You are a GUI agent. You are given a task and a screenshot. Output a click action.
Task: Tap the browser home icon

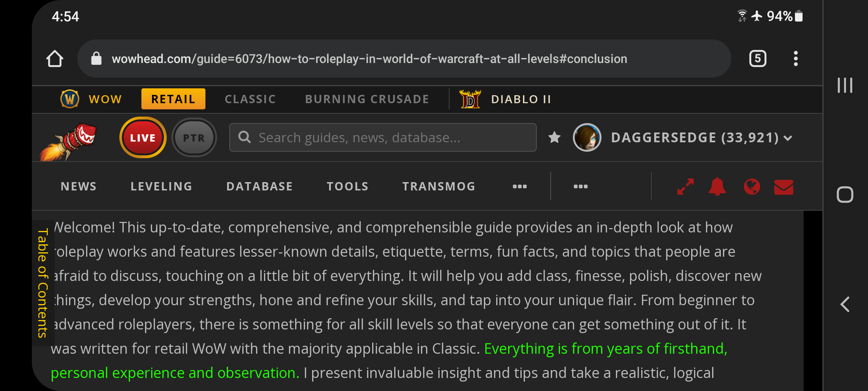(x=55, y=59)
